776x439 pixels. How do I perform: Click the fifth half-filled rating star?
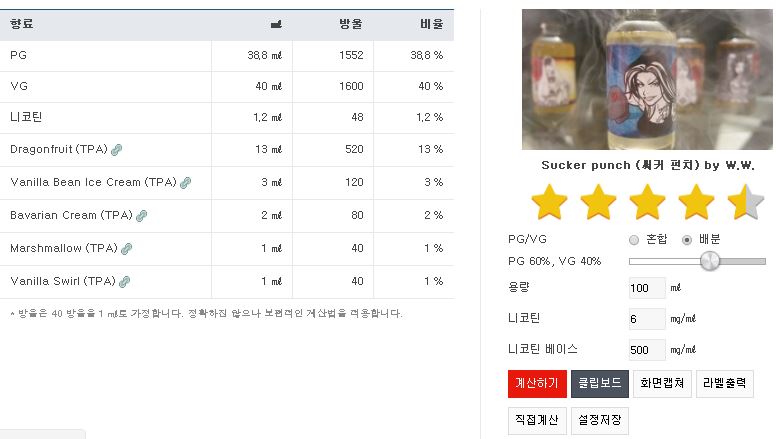pos(745,201)
